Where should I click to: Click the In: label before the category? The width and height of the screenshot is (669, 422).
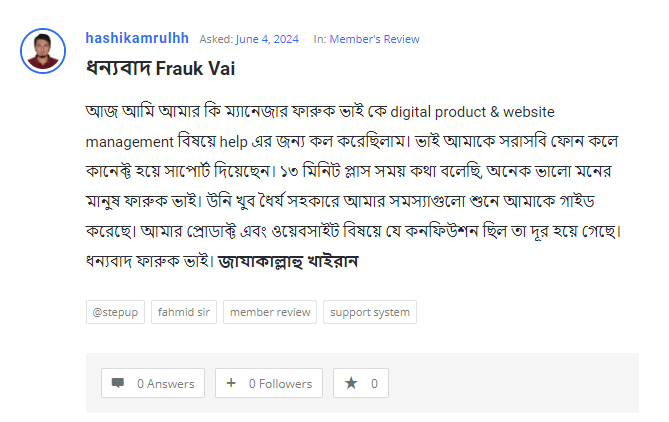[x=320, y=39]
